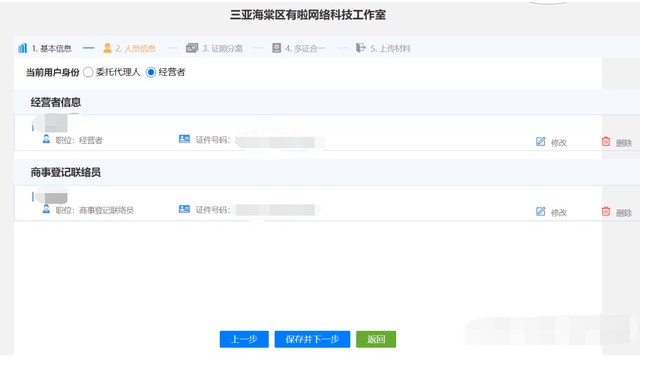646x374 pixels.
Task: Click person icon beside 职位: 商事登记联络员
Action: click(x=46, y=209)
